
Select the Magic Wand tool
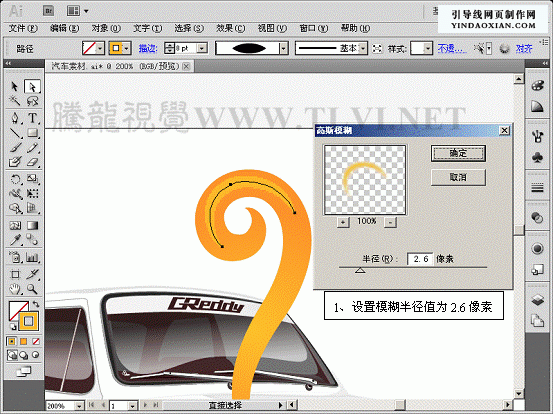[14, 101]
